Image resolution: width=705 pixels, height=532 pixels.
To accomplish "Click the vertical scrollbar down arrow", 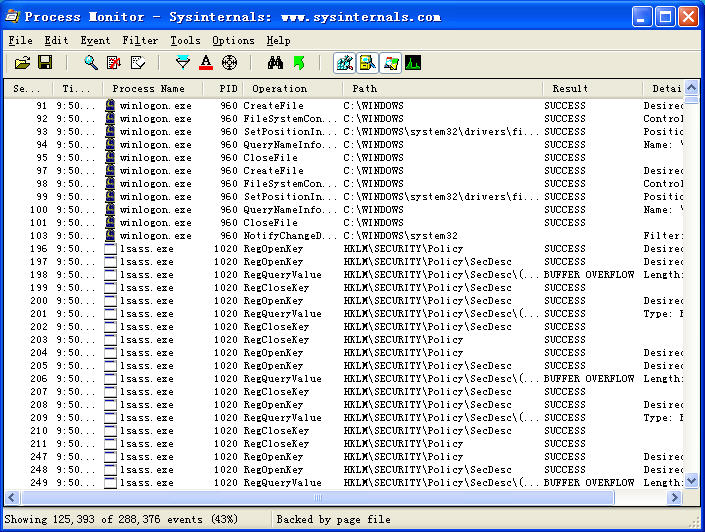I will coord(692,480).
